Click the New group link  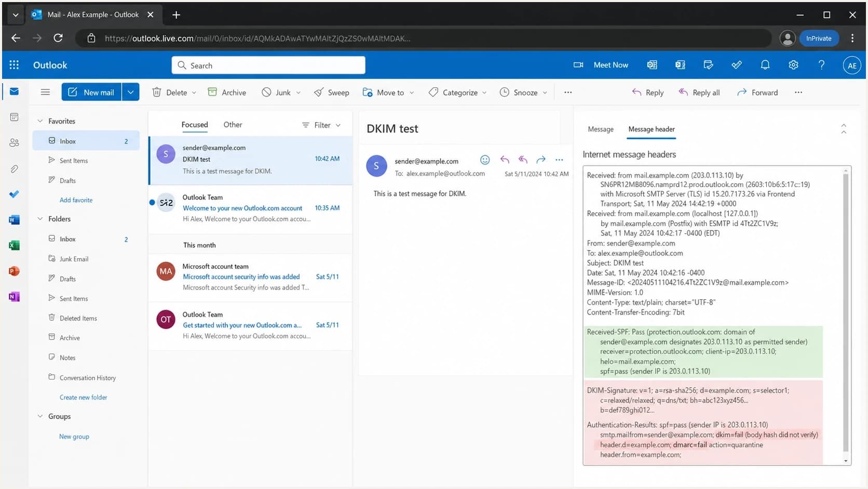click(x=74, y=437)
